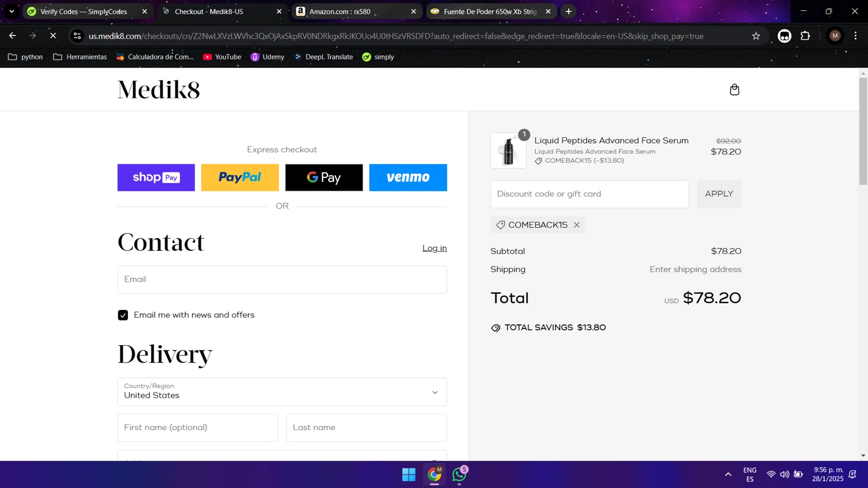Focus the Discount code or gift card field
The image size is (868, 488).
[x=590, y=194]
